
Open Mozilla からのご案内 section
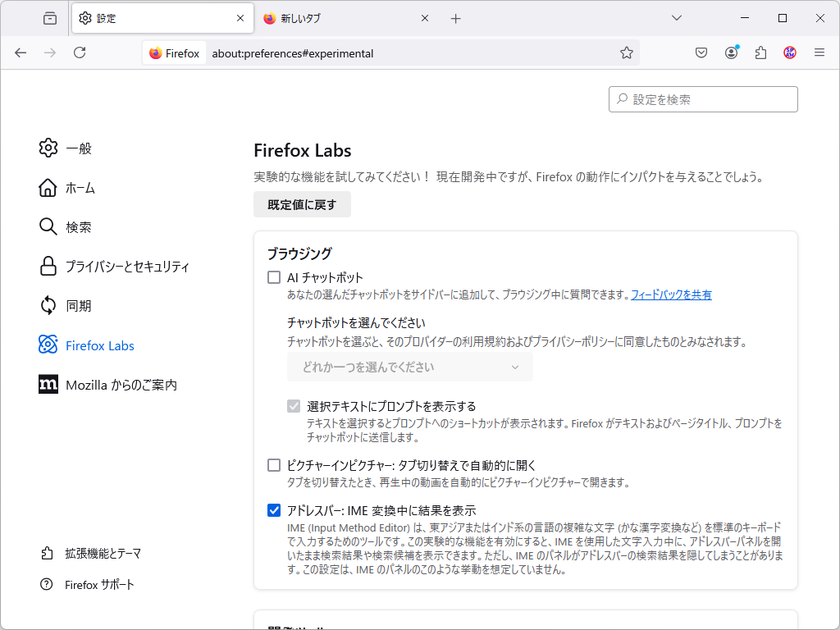click(121, 384)
